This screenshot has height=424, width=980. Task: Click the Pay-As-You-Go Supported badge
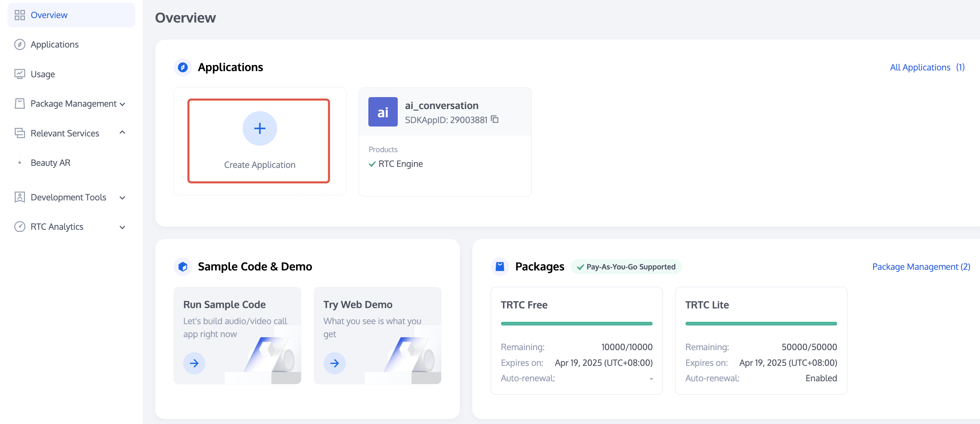626,267
